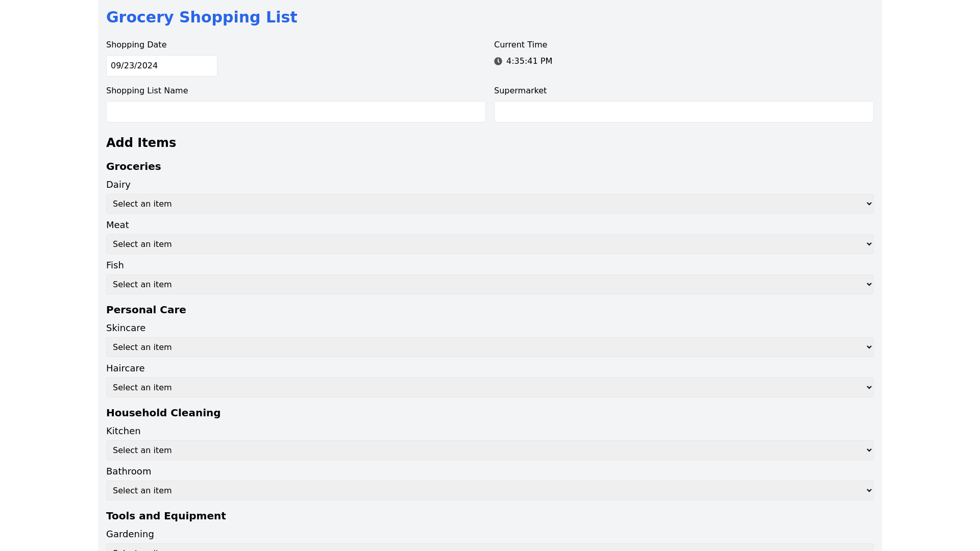Click the Shopping Date label
The width and height of the screenshot is (980, 551).
coord(136,45)
